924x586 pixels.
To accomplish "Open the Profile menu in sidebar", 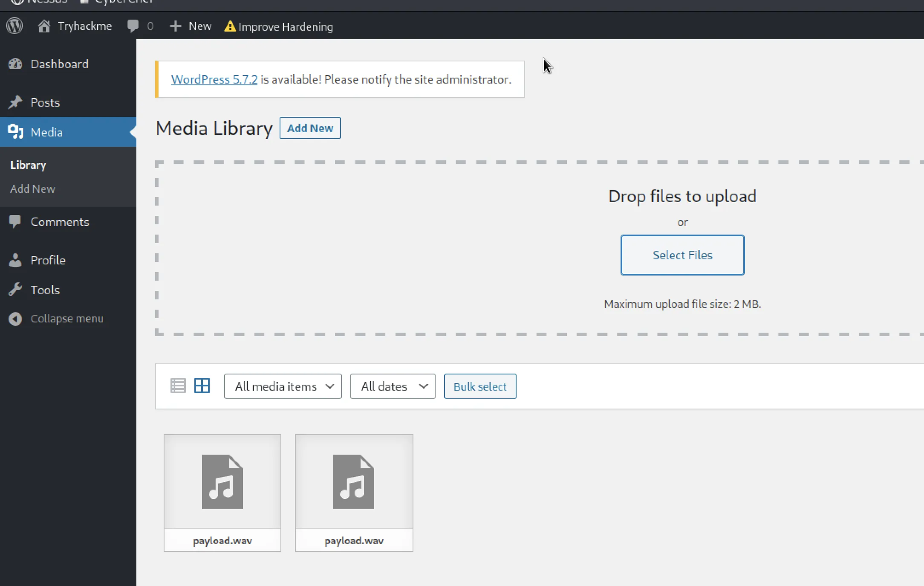I will pyautogui.click(x=48, y=260).
